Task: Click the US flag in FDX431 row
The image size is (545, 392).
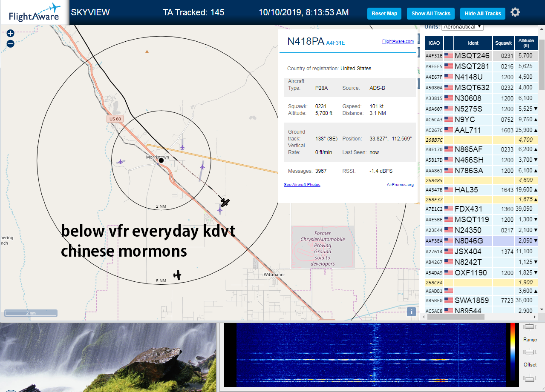Action: tap(448, 209)
